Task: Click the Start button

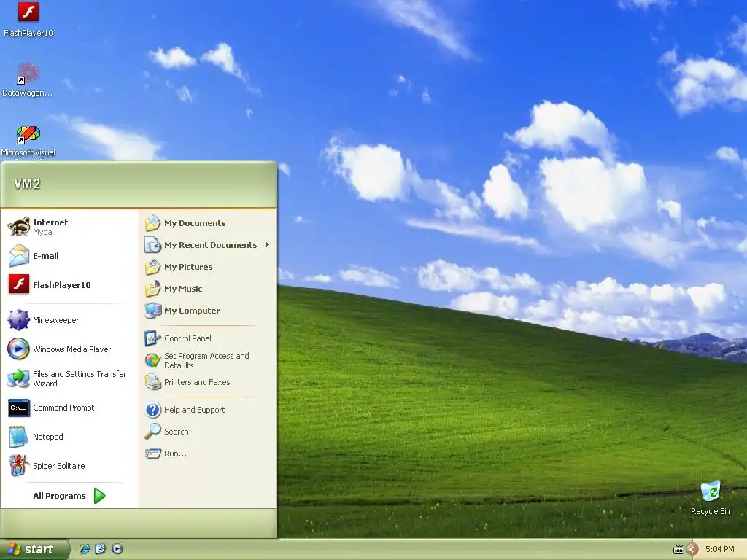Action: pos(34,549)
